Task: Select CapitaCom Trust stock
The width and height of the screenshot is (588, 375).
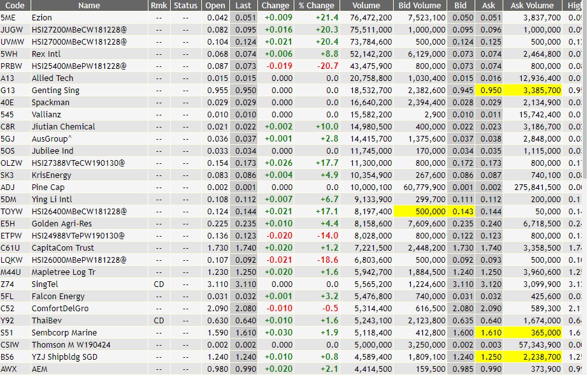Action: 62,247
